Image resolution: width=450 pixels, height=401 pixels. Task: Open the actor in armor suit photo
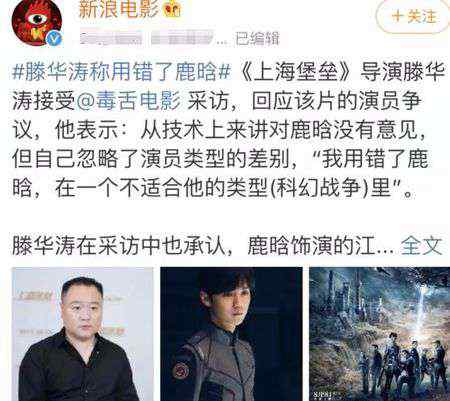pos(231,334)
